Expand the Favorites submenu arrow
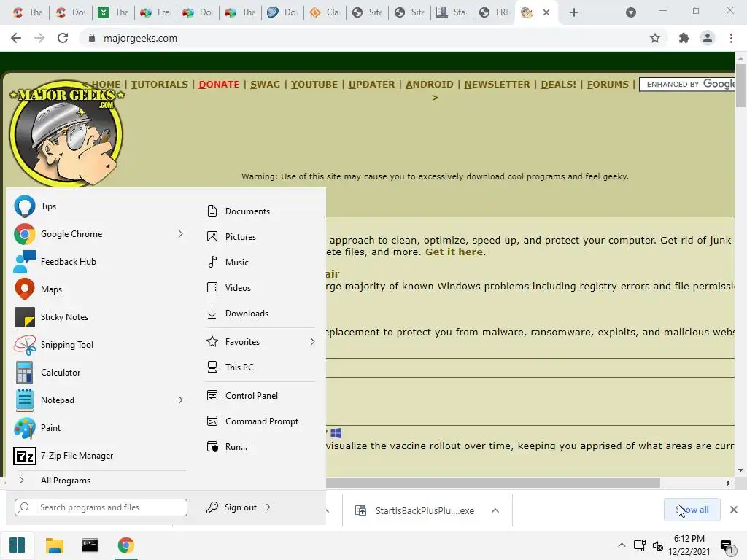This screenshot has width=747, height=560. [x=312, y=342]
